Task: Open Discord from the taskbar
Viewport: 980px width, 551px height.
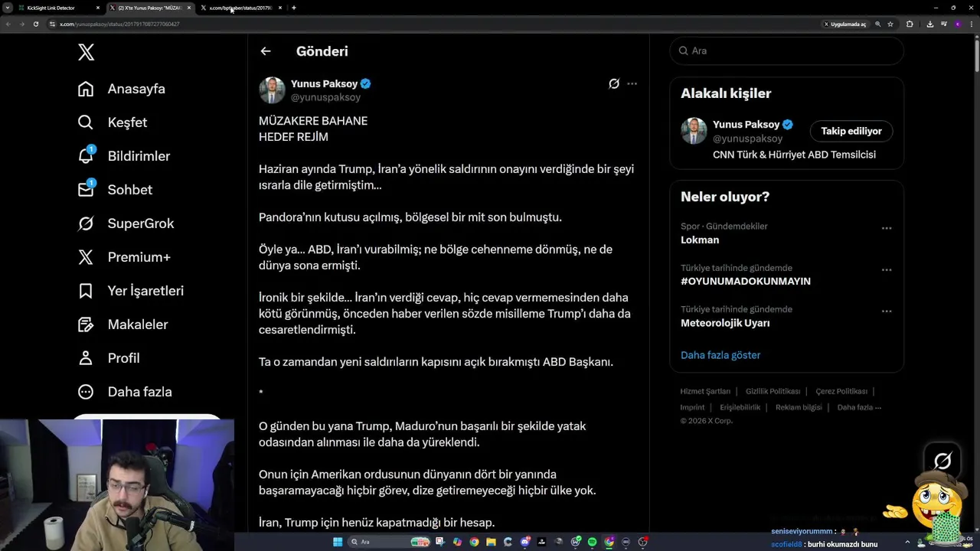Action: point(525,542)
